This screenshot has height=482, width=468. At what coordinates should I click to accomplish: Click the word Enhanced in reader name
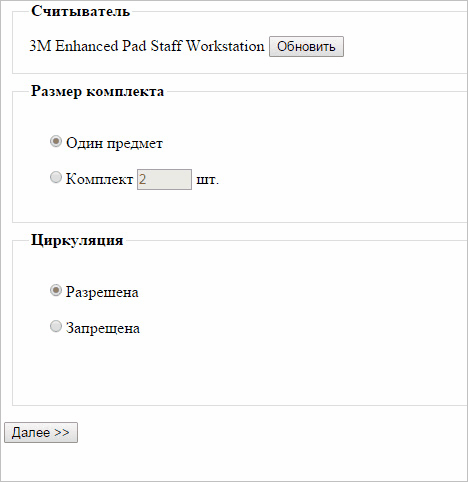click(87, 46)
